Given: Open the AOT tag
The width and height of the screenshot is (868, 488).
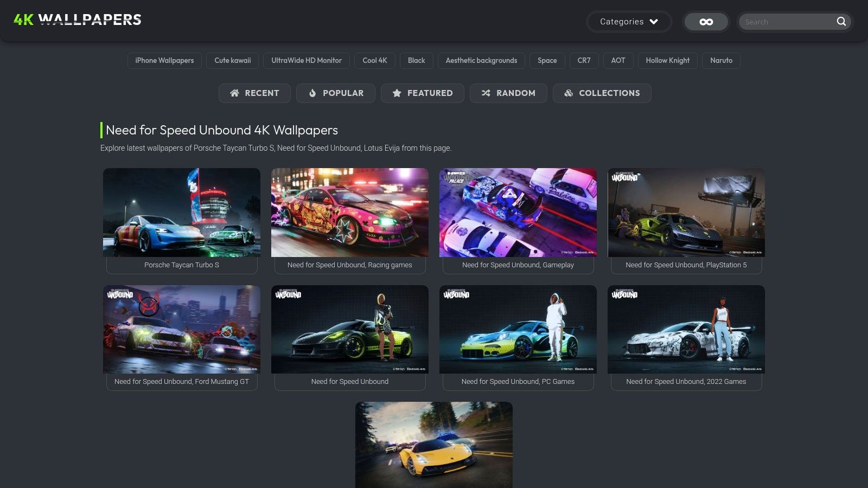Looking at the screenshot, I should [618, 61].
